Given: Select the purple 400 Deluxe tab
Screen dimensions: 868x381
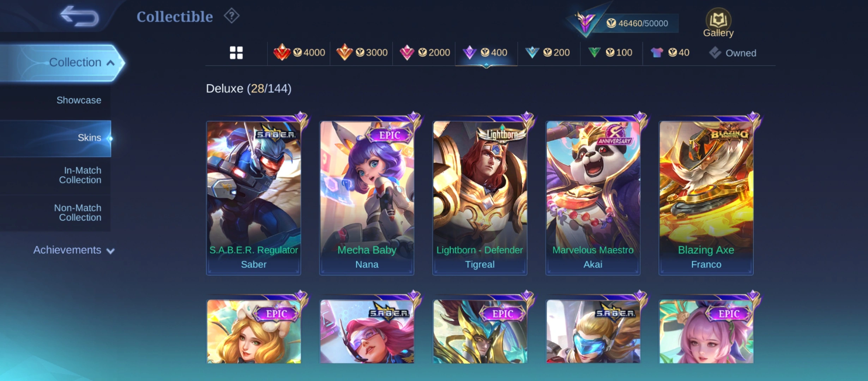Looking at the screenshot, I should pyautogui.click(x=486, y=53).
